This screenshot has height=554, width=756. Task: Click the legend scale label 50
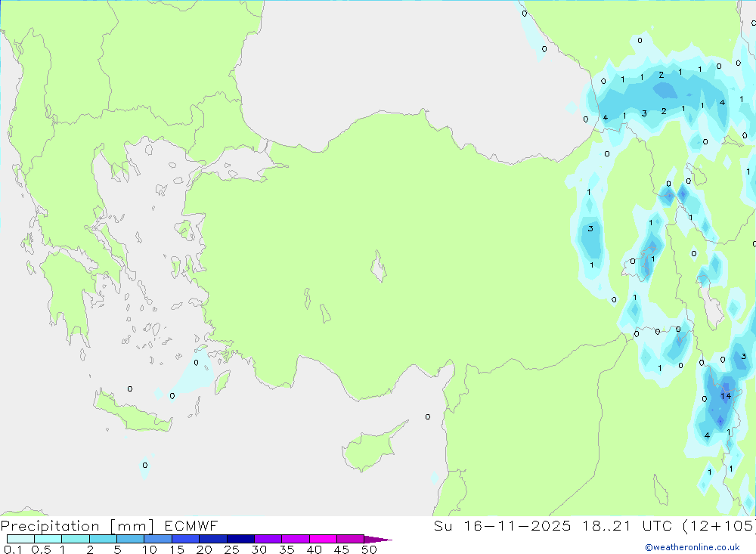[x=369, y=549]
